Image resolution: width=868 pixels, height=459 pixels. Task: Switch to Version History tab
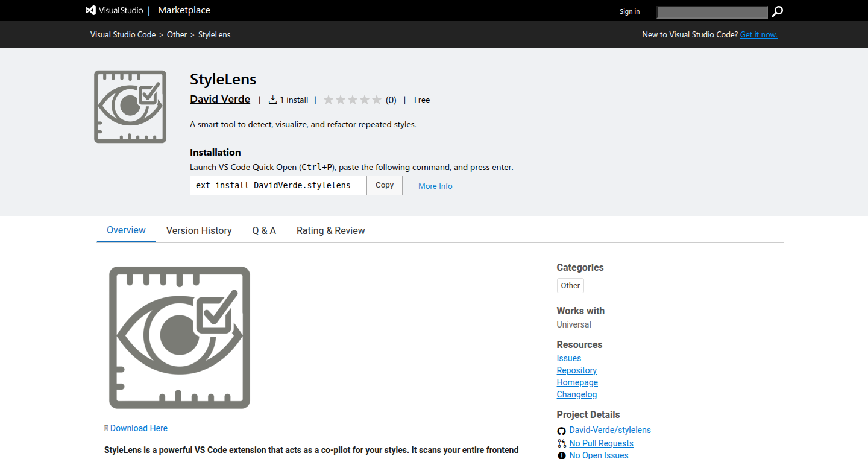point(199,230)
